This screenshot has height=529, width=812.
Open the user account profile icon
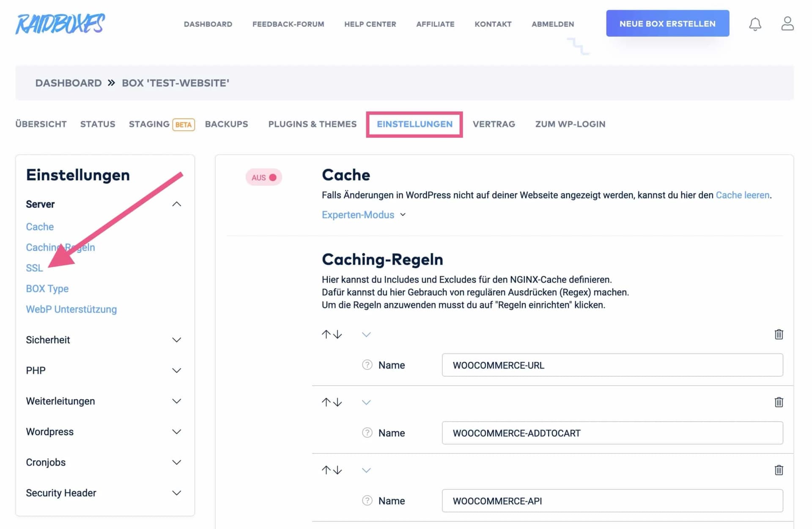tap(787, 24)
